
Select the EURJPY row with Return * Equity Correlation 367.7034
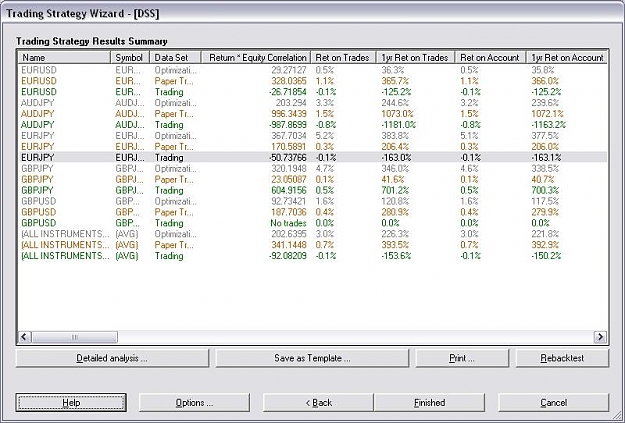[x=312, y=136]
